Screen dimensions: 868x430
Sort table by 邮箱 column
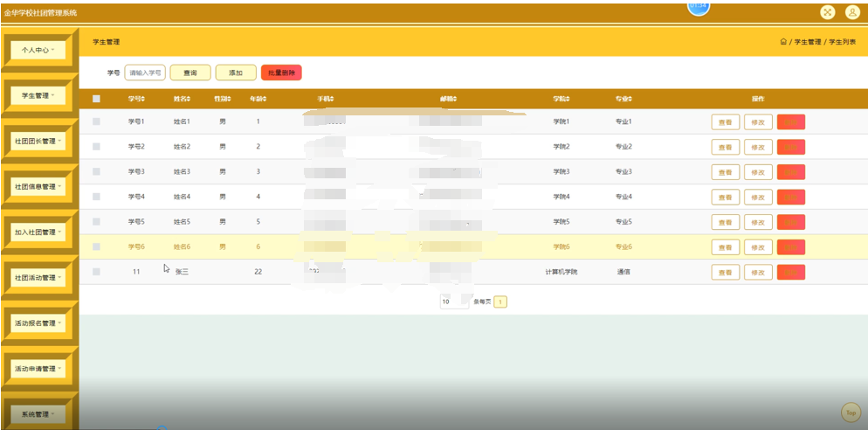coord(449,99)
